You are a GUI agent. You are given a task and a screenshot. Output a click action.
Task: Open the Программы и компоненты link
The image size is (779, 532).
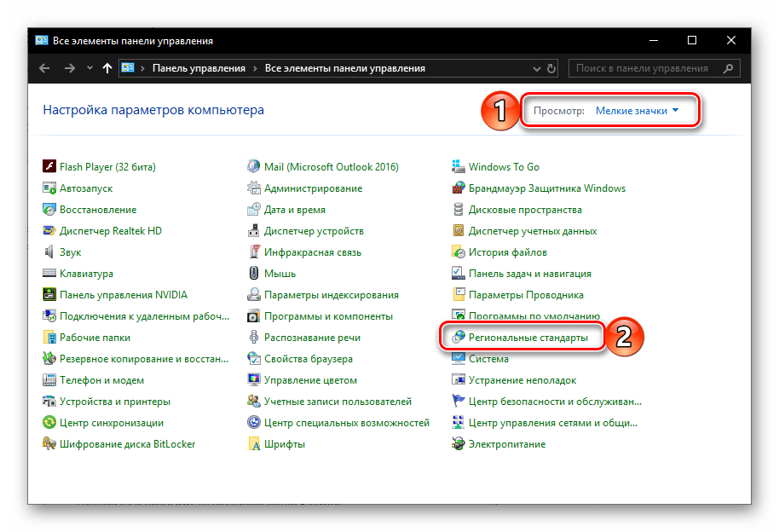(328, 316)
